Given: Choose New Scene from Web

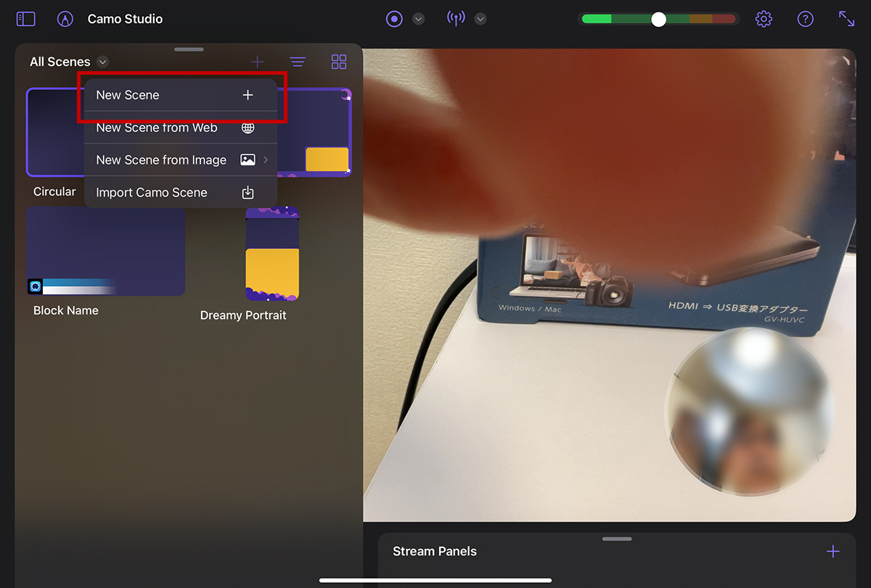Looking at the screenshot, I should tap(181, 128).
